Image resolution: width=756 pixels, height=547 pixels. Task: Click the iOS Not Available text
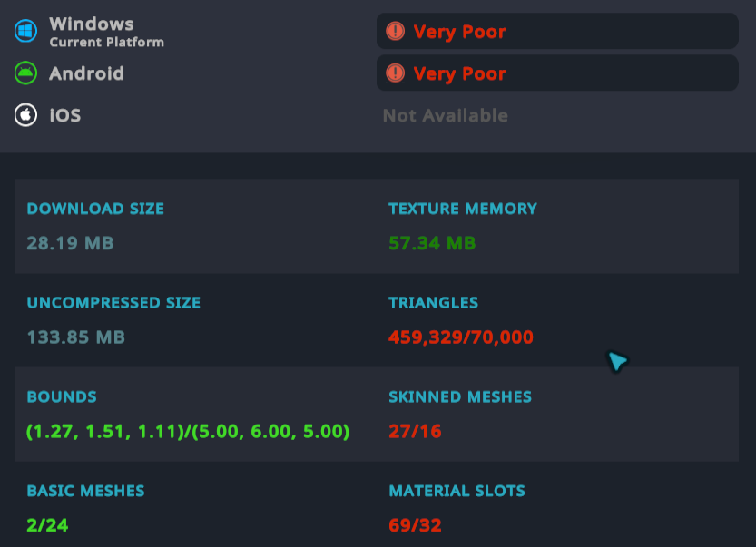point(445,115)
